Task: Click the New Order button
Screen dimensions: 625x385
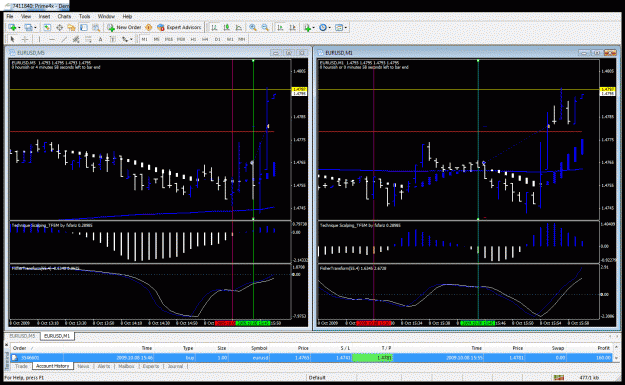Action: click(124, 28)
